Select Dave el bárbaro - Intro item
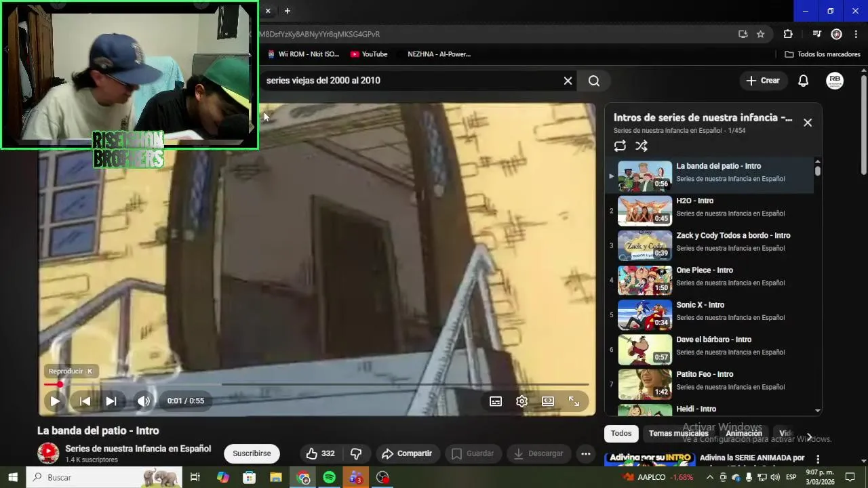Image resolution: width=868 pixels, height=488 pixels. 709,348
